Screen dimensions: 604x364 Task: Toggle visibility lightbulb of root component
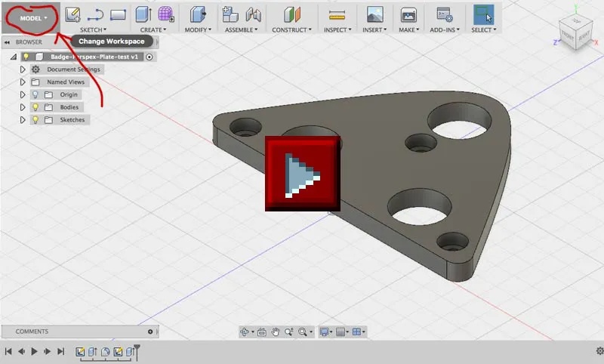point(26,57)
